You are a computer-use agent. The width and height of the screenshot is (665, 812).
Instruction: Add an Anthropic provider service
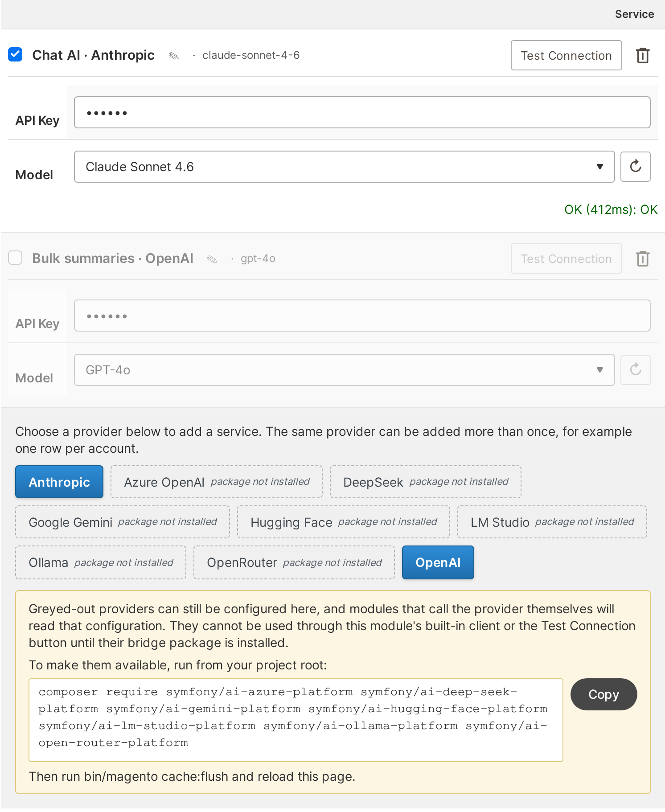tap(59, 482)
